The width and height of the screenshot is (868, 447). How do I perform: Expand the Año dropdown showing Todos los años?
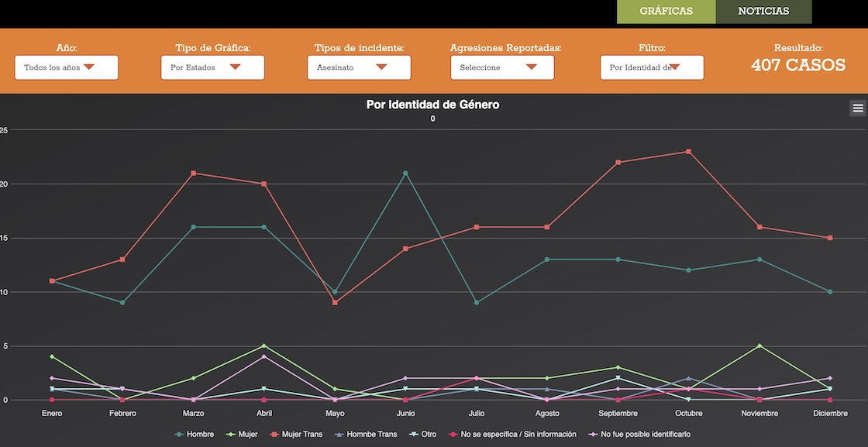pyautogui.click(x=66, y=67)
